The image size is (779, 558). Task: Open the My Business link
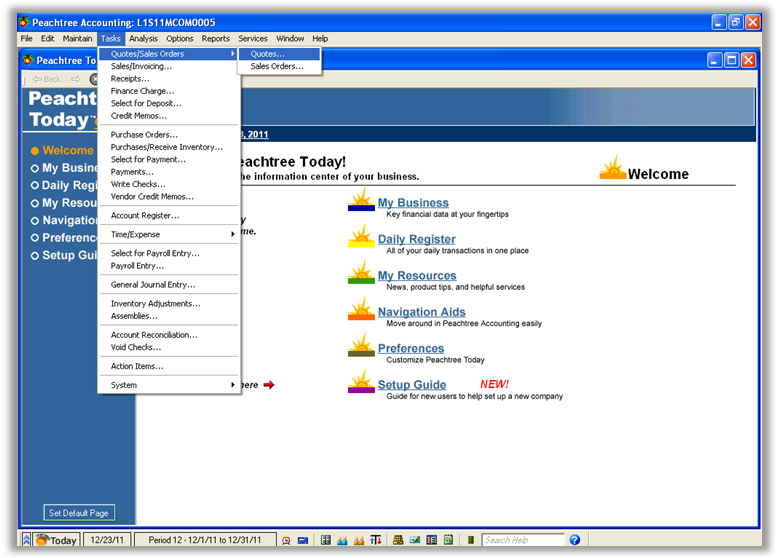point(413,203)
